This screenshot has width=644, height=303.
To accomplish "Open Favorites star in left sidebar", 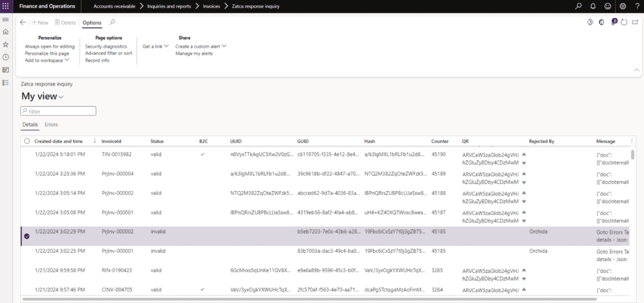I will coord(5,45).
